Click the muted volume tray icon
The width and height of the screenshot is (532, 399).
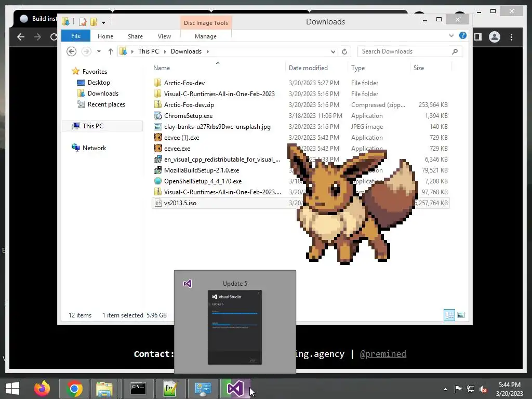tap(483, 389)
